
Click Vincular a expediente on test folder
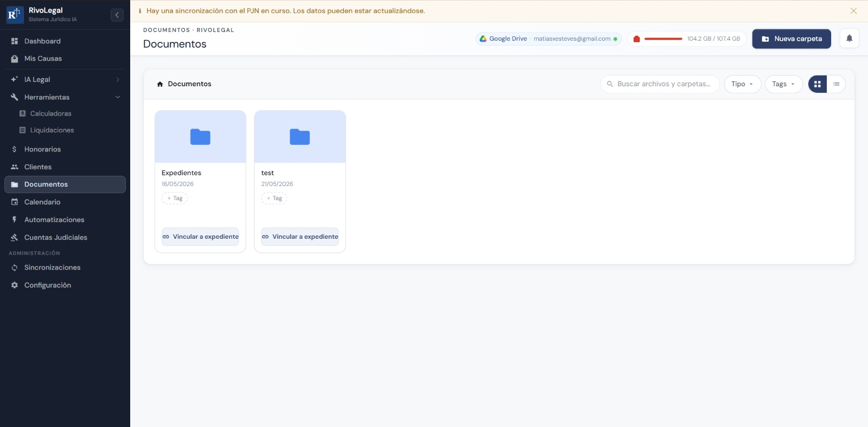click(x=300, y=237)
